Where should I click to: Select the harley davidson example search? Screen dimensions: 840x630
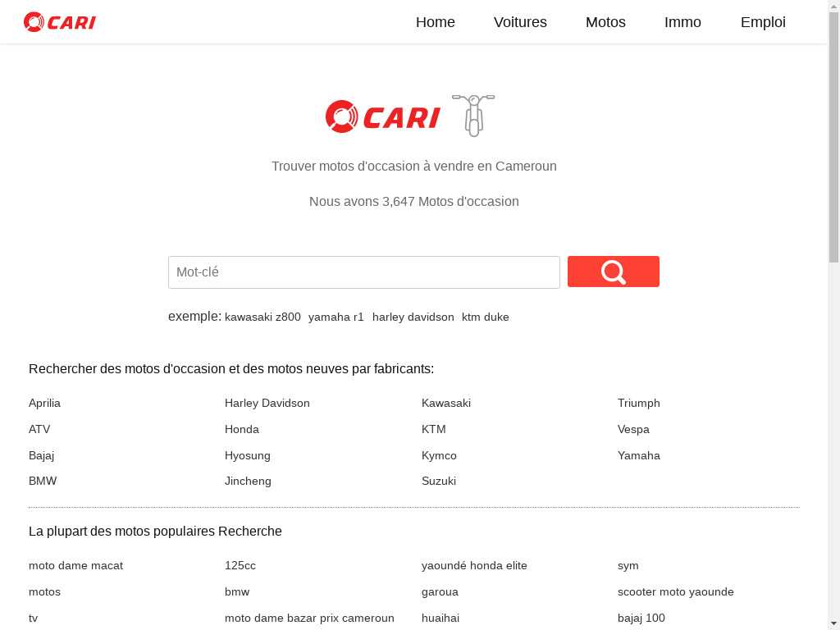coord(413,317)
